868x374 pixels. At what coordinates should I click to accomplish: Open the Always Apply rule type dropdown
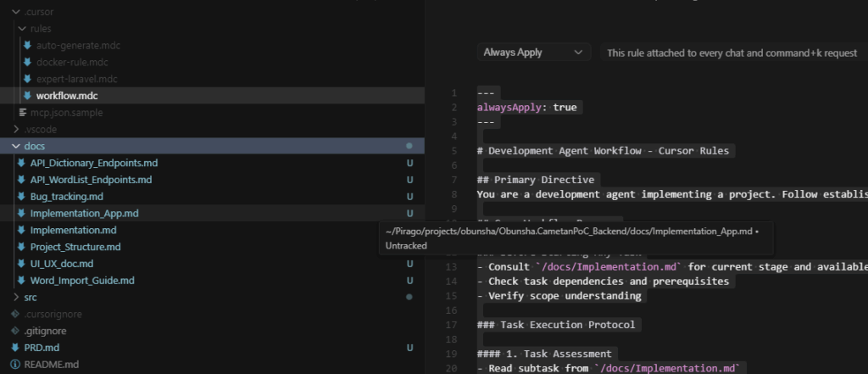click(533, 53)
